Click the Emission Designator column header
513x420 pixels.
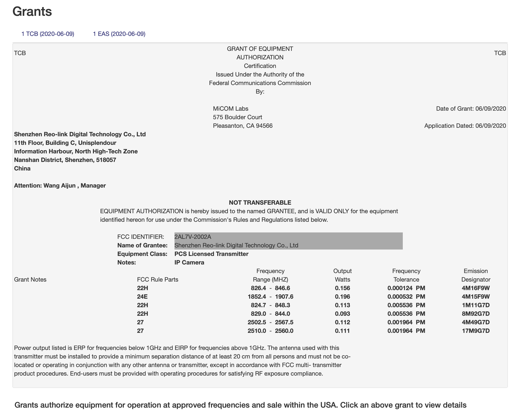tap(475, 275)
